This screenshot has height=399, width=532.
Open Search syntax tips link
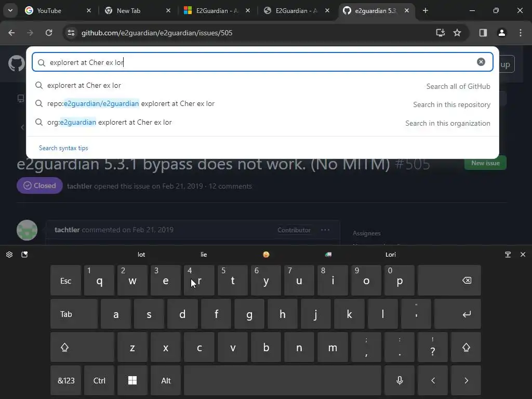click(63, 148)
